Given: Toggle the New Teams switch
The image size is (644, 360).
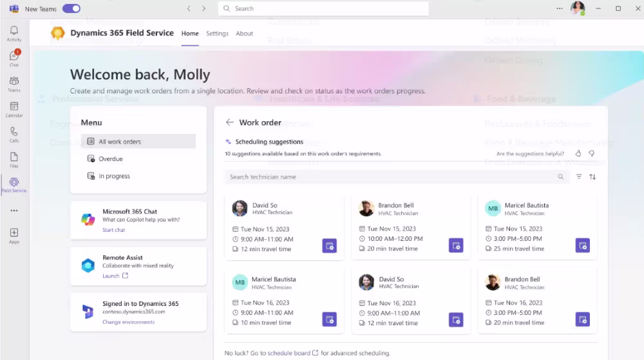Looking at the screenshot, I should click(x=71, y=9).
